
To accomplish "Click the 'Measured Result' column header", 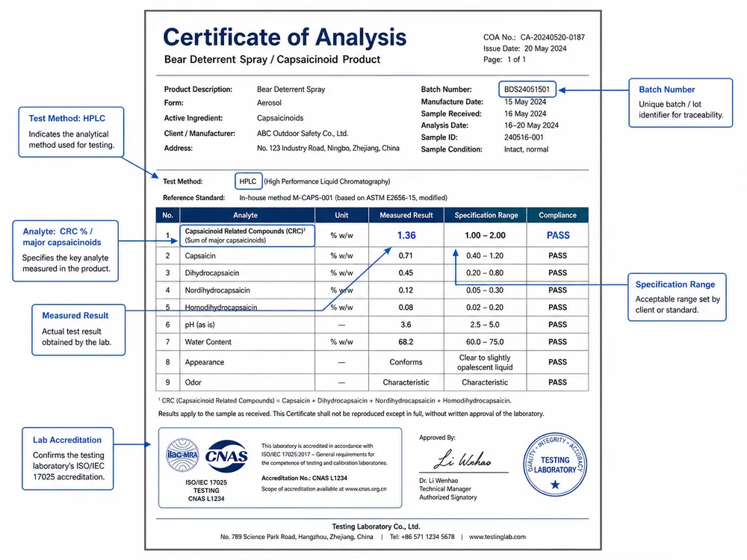I will coord(406,215).
